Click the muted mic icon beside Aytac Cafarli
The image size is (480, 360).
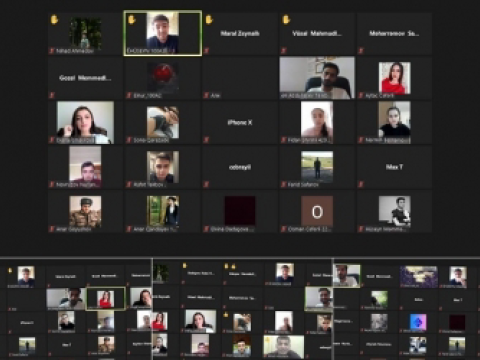click(x=361, y=95)
